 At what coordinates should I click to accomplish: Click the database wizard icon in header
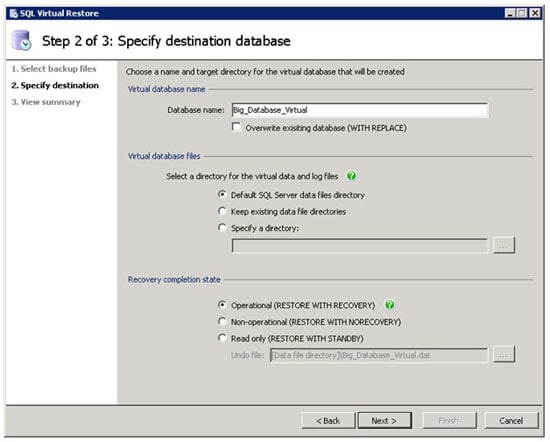pos(21,41)
